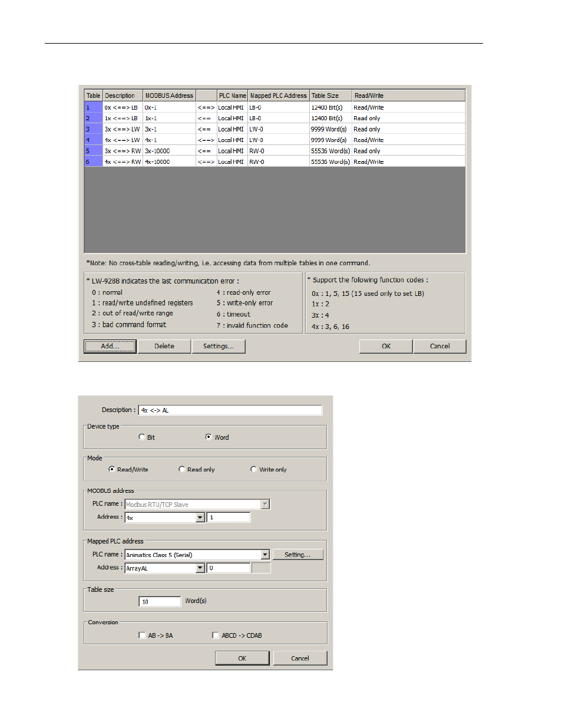Click the PLC Name column header
The image size is (562, 728).
[x=232, y=95]
